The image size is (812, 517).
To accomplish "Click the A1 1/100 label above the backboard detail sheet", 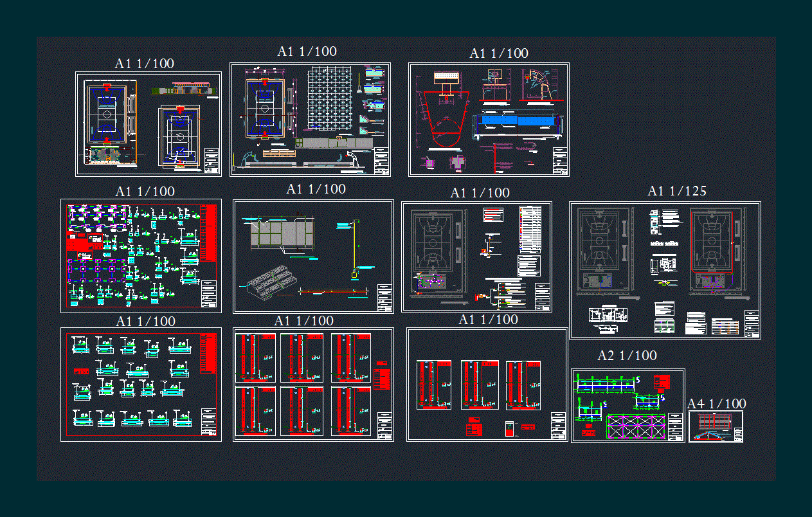I will (x=499, y=53).
